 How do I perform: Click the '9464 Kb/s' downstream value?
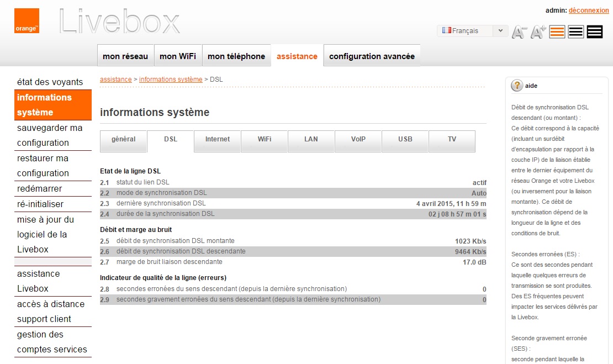(x=471, y=252)
